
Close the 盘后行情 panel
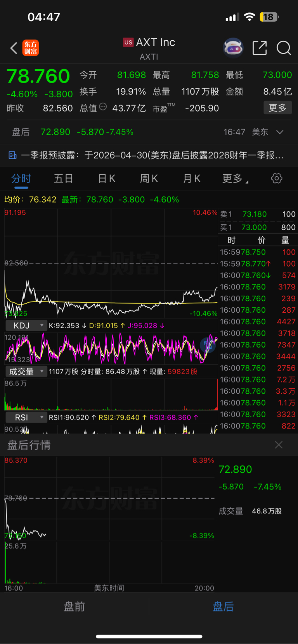pos(279,445)
